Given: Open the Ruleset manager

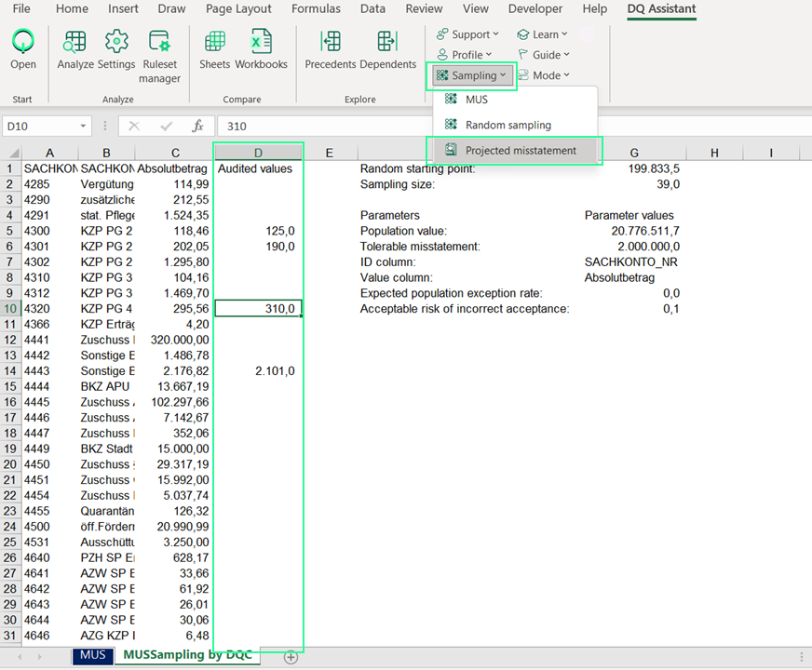Looking at the screenshot, I should click(x=159, y=54).
